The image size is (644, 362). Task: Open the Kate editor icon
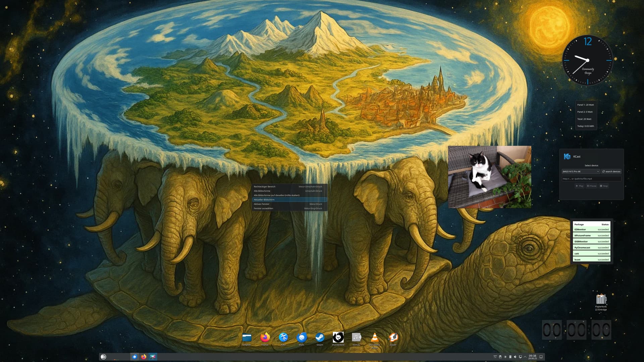tap(283, 338)
